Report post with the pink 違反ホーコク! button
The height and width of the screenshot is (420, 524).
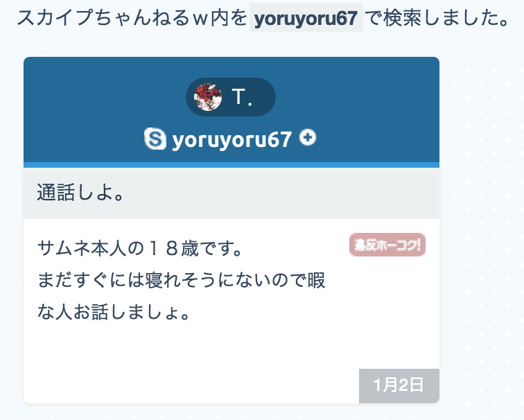point(387,245)
